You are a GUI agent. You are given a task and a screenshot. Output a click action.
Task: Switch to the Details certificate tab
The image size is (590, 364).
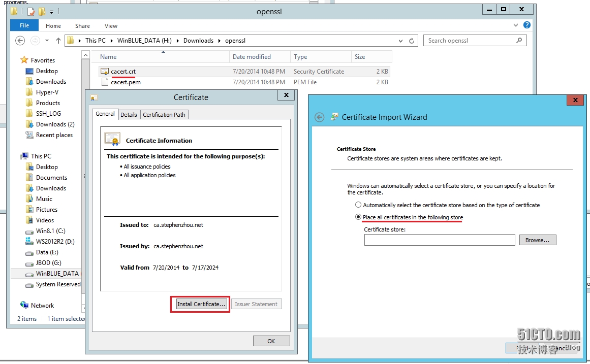click(129, 115)
